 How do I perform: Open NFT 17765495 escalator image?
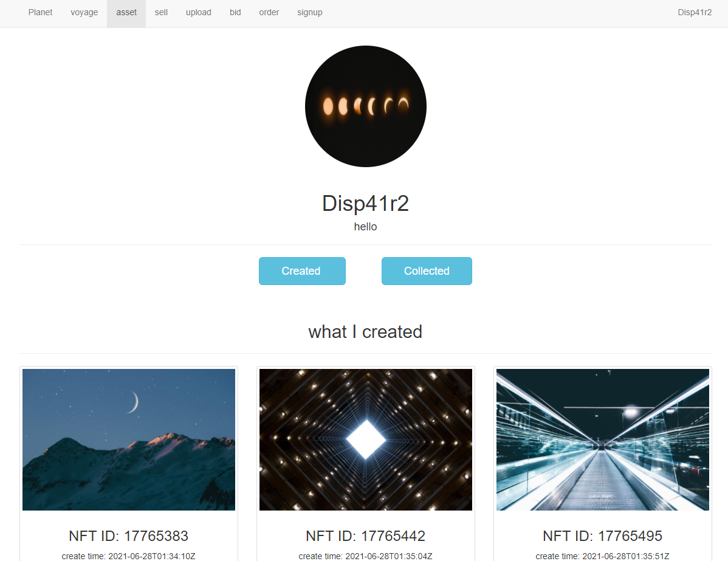tap(602, 439)
